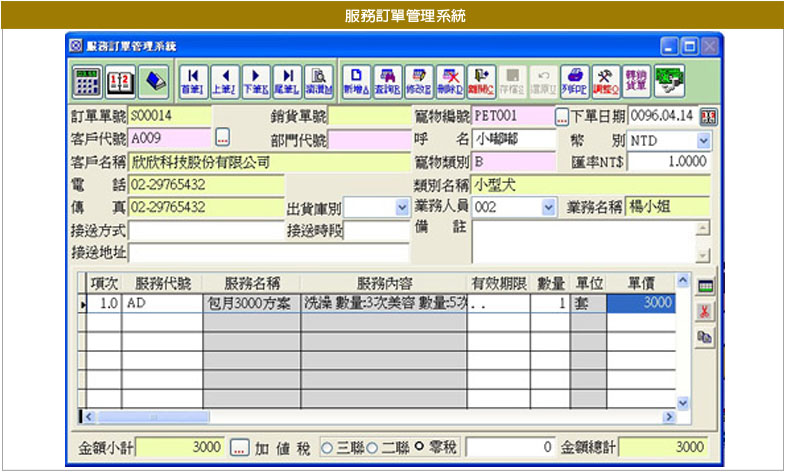Click the add new record (新增) icon
The height and width of the screenshot is (473, 786).
[353, 79]
